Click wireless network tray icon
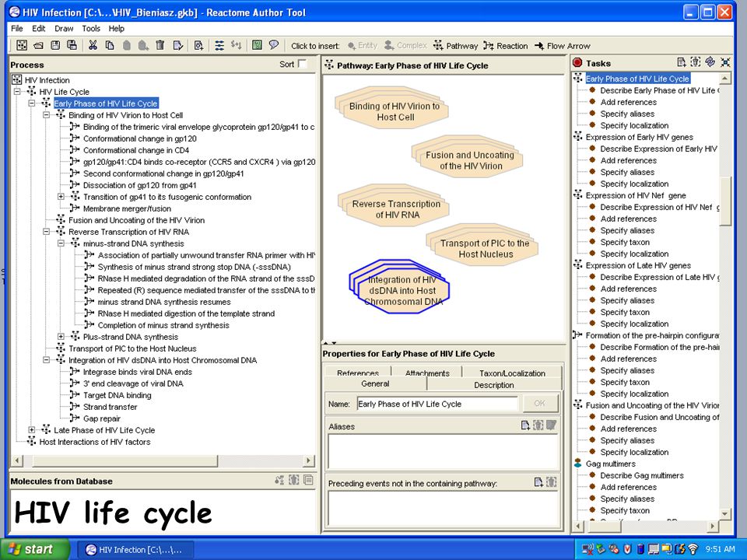 click(x=693, y=549)
